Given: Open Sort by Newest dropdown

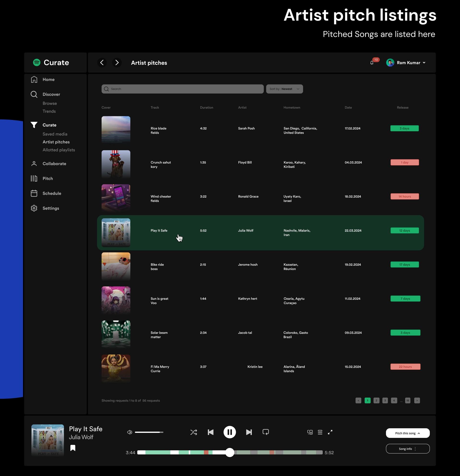Looking at the screenshot, I should click(284, 89).
